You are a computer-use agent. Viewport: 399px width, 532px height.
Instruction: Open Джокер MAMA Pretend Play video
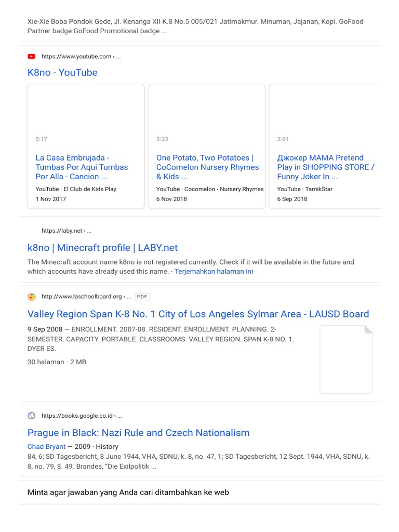(325, 167)
